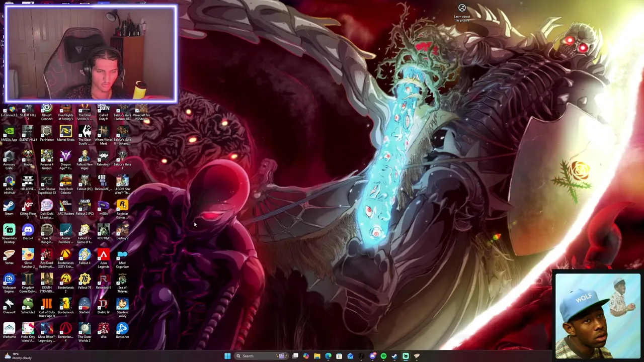
Task: Select the Fallout 4 desktop icon
Action: click(x=85, y=257)
